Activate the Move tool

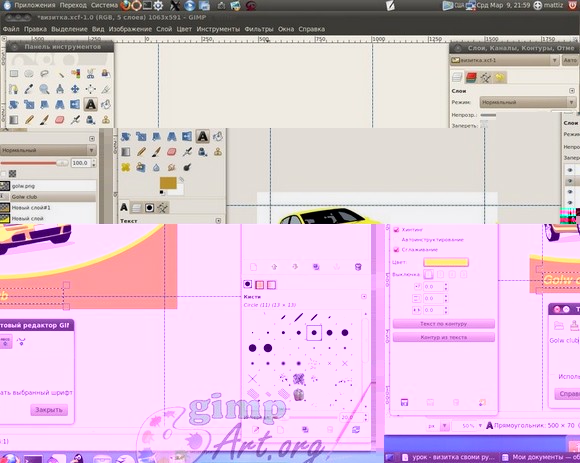75,89
